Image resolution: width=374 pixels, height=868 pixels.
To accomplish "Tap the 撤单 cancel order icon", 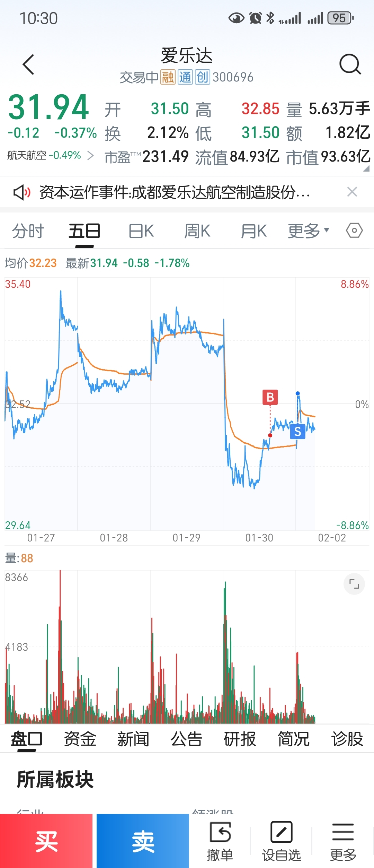I will click(220, 832).
